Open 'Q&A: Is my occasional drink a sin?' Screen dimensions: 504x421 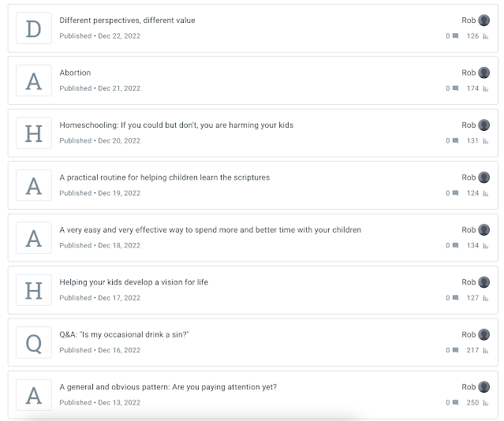pyautogui.click(x=124, y=334)
